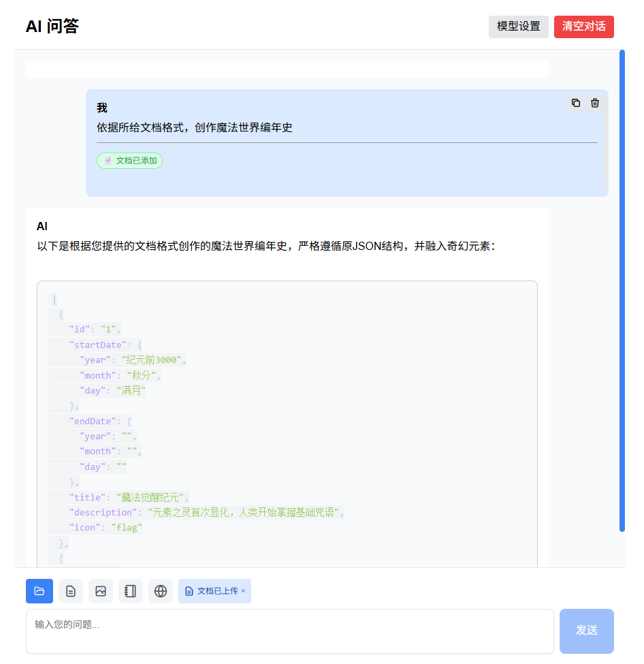The image size is (644, 664).
Task: Remove uploaded document via × on chip
Action: pos(244,590)
